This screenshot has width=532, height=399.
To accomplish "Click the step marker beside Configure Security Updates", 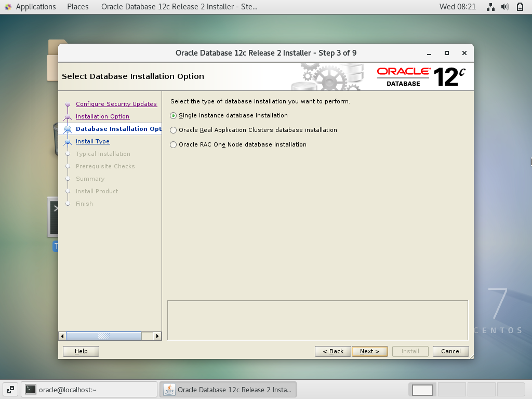I will tap(68, 104).
